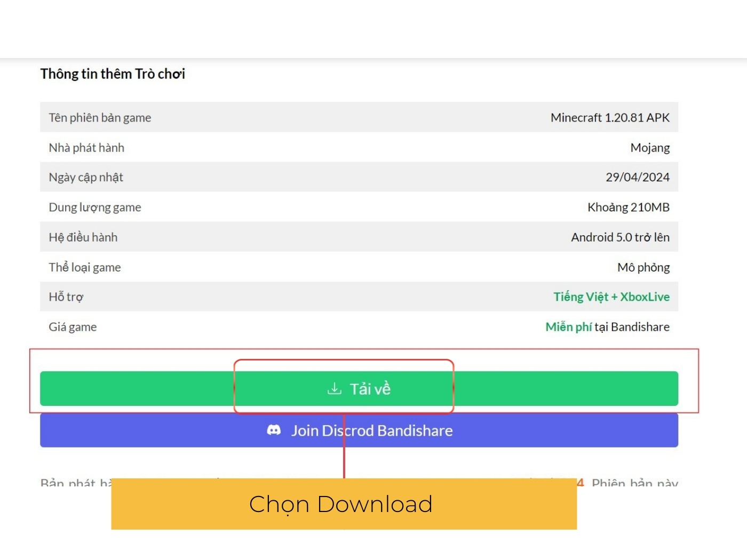Click the 'Mojang' publisher value
The image size is (747, 560).
pos(650,148)
